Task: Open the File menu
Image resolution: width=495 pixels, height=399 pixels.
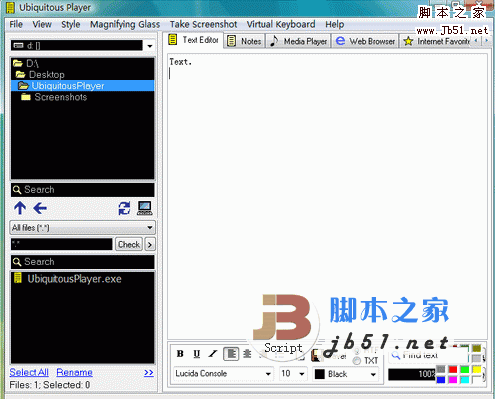Action: 16,24
